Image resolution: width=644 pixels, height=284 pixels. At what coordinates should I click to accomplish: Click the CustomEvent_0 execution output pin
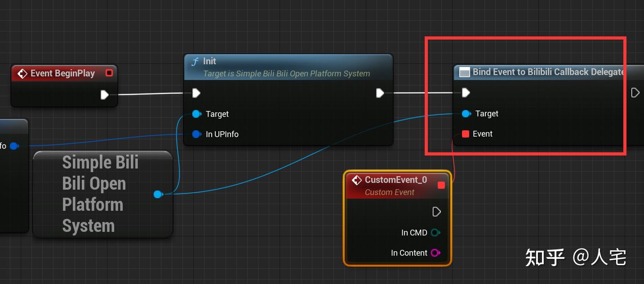pyautogui.click(x=436, y=212)
